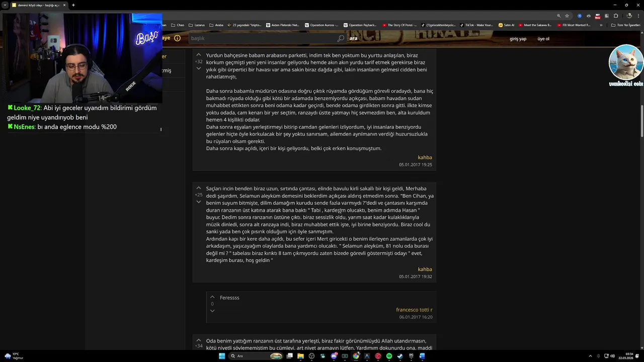Open 'francesco totti r' author profile
The image size is (644, 362).
[414, 310]
